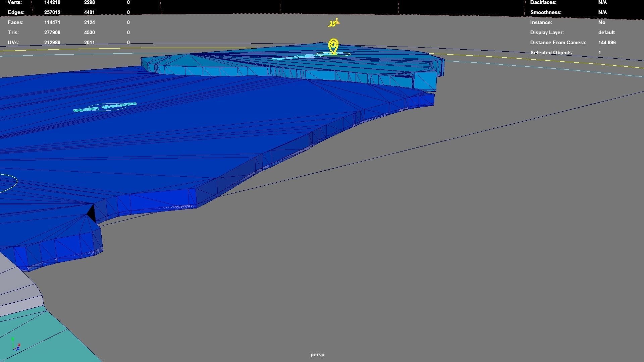644x362 pixels.
Task: Click the Instance No HUD value
Action: tap(601, 22)
